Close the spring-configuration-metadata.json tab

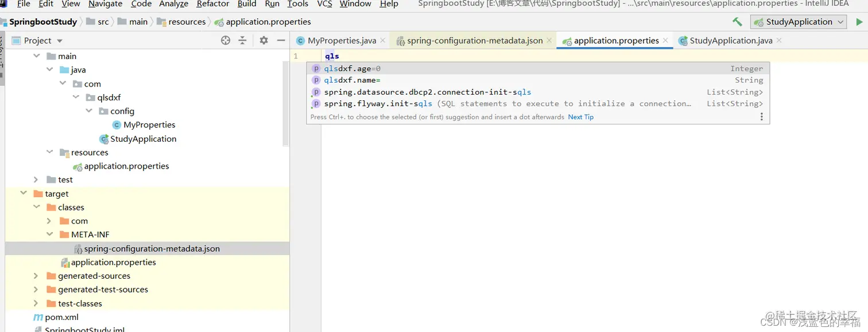(x=549, y=40)
